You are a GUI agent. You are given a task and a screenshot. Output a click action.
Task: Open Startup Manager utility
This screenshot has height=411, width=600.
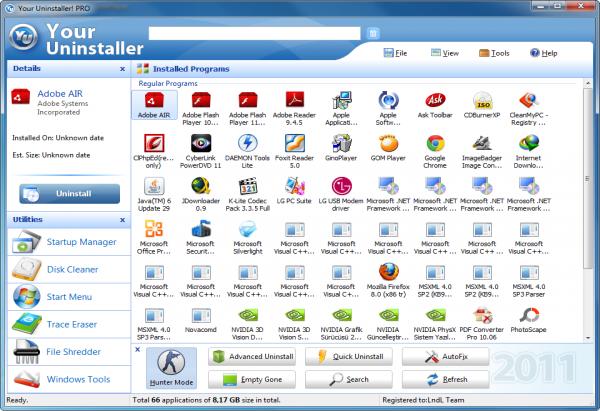(69, 242)
